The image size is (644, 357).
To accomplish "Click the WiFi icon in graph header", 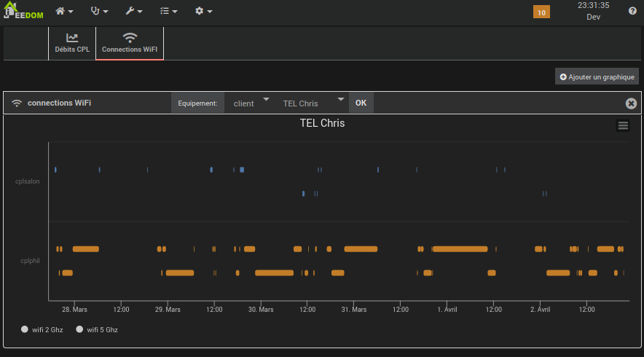I will click(x=17, y=103).
